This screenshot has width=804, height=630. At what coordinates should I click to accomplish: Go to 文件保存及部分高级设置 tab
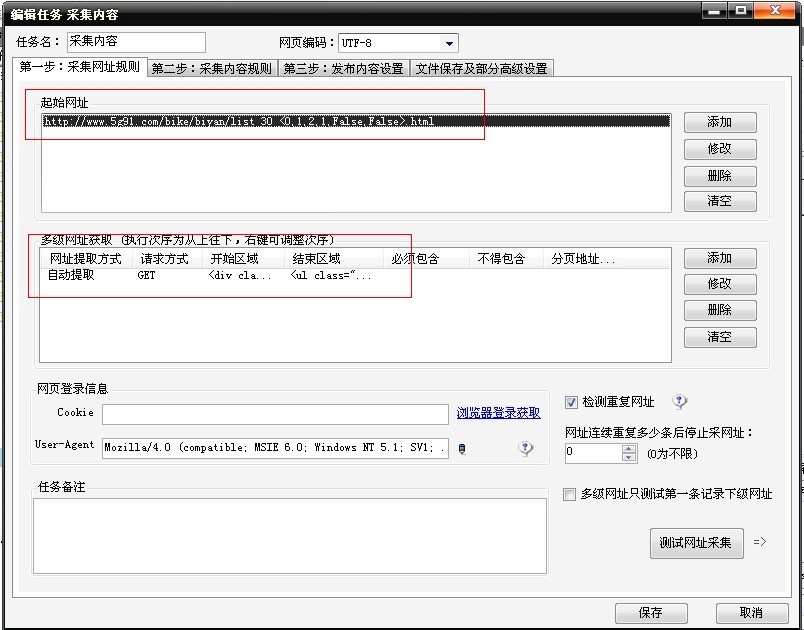(x=481, y=68)
